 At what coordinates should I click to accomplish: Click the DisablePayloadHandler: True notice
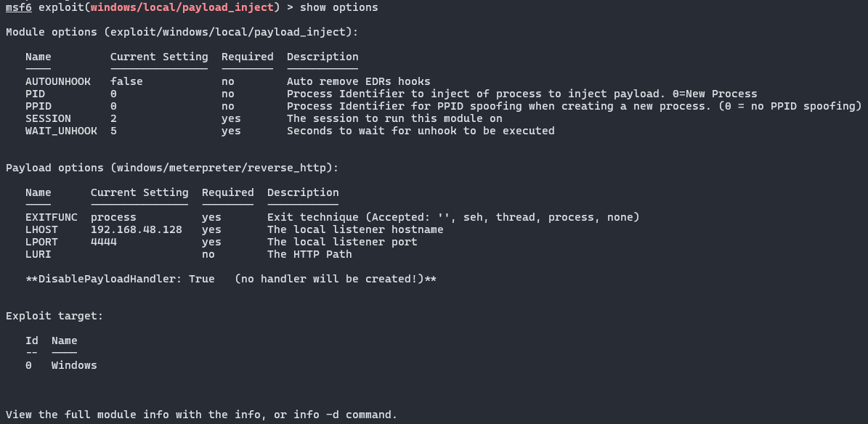(x=231, y=279)
